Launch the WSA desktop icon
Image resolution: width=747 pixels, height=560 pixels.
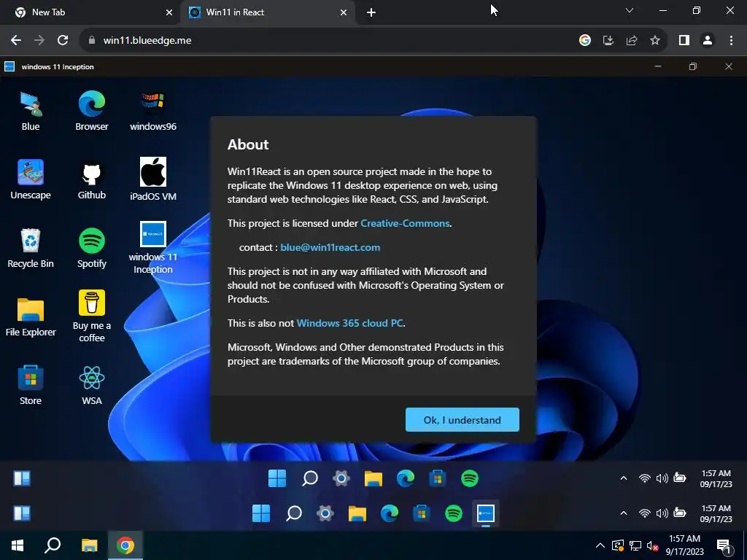pos(91,385)
